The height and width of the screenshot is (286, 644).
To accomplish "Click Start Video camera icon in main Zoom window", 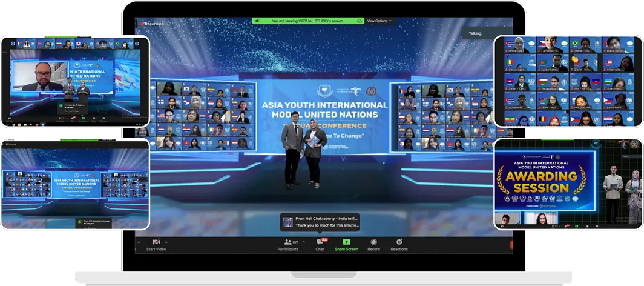I will click(156, 242).
